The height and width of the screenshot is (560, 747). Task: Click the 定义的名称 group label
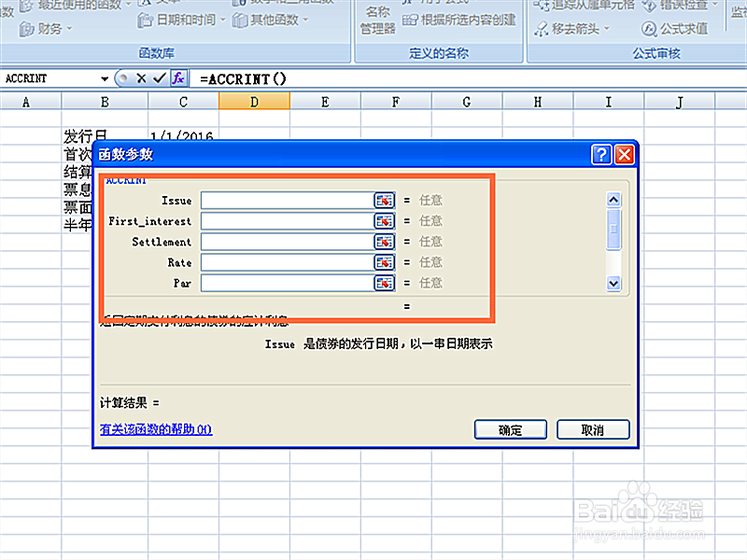(439, 53)
